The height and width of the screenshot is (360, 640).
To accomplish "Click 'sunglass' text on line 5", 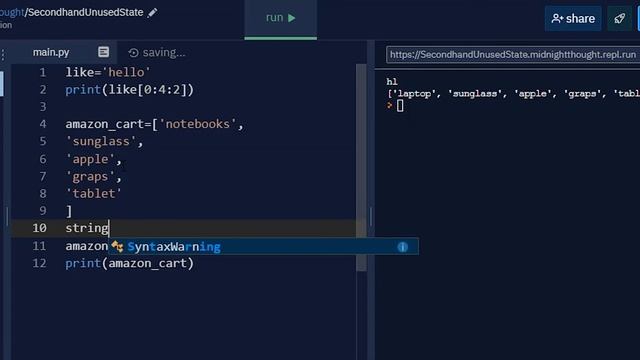I will coord(101,142).
